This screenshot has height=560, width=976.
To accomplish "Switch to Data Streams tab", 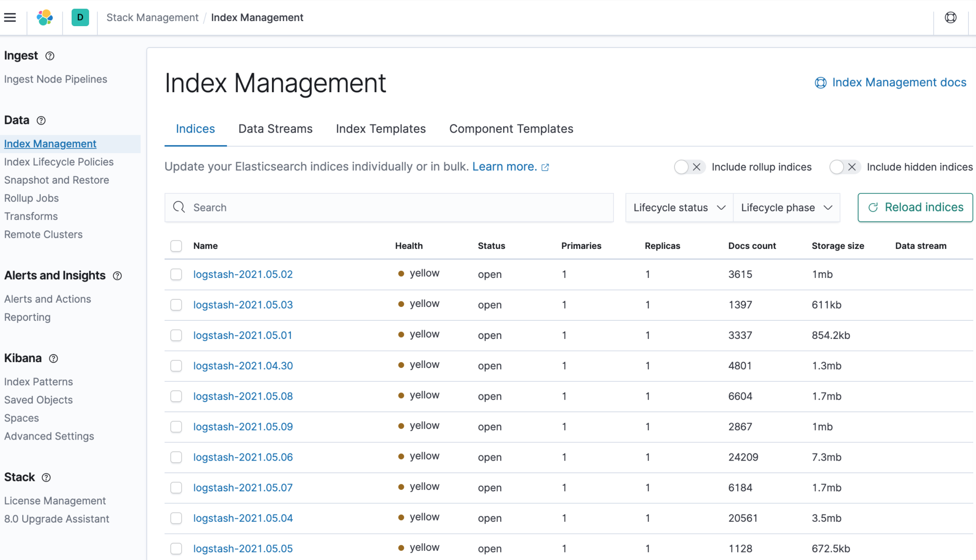I will coord(275,129).
